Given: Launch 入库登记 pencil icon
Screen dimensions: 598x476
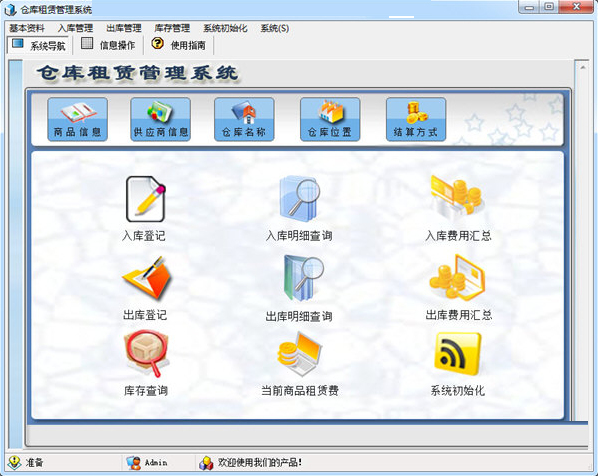Looking at the screenshot, I should point(145,199).
